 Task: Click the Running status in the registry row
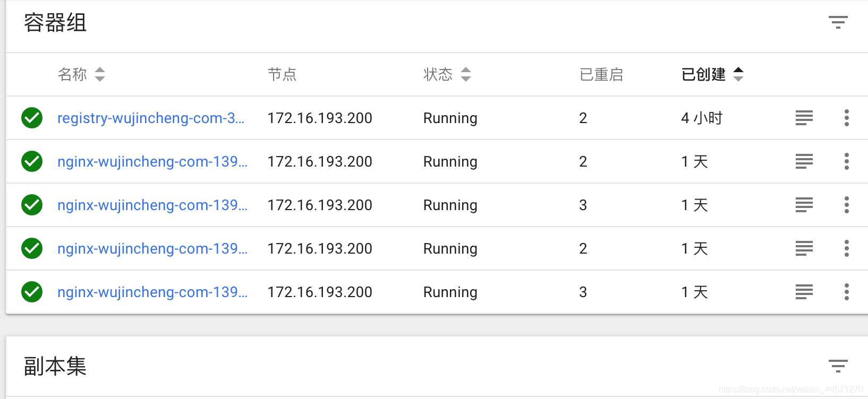[x=450, y=118]
